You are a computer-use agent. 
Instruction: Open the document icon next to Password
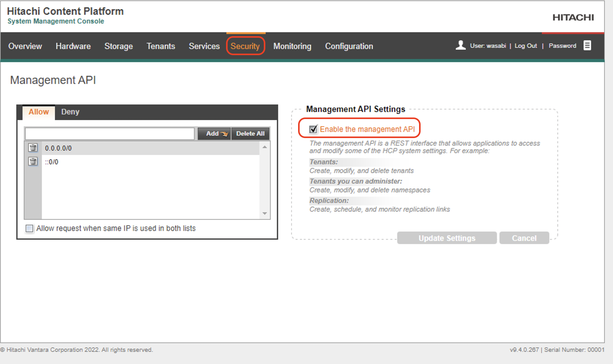[587, 45]
